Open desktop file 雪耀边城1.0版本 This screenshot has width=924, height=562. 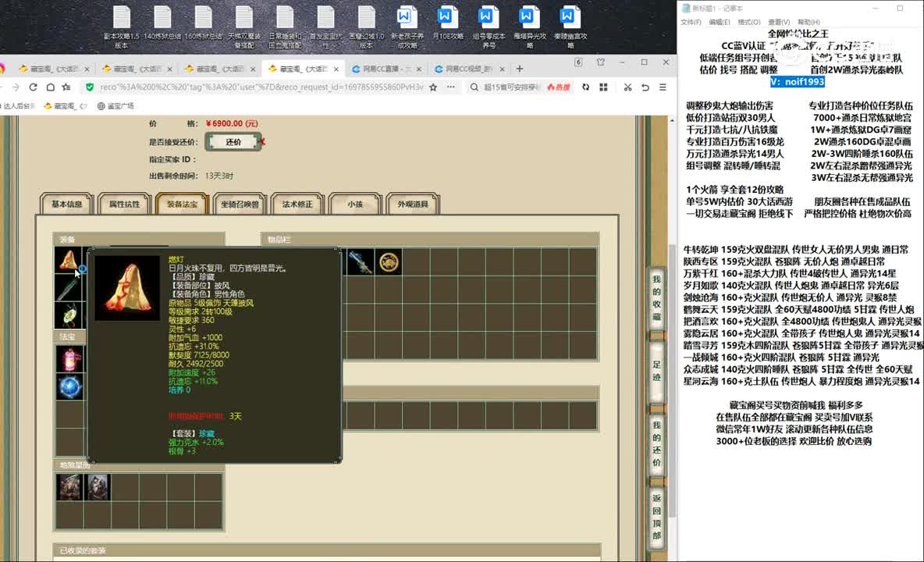point(366,27)
